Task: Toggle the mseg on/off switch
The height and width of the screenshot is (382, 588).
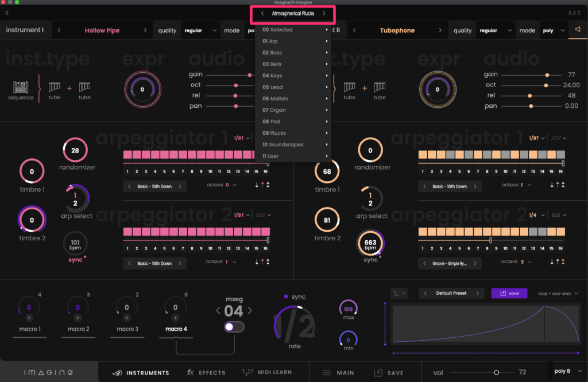Action: pos(234,327)
